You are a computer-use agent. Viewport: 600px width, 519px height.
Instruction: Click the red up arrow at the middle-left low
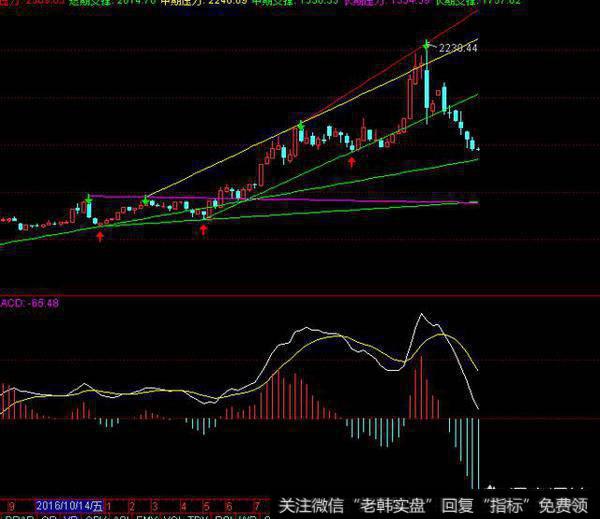[204, 229]
